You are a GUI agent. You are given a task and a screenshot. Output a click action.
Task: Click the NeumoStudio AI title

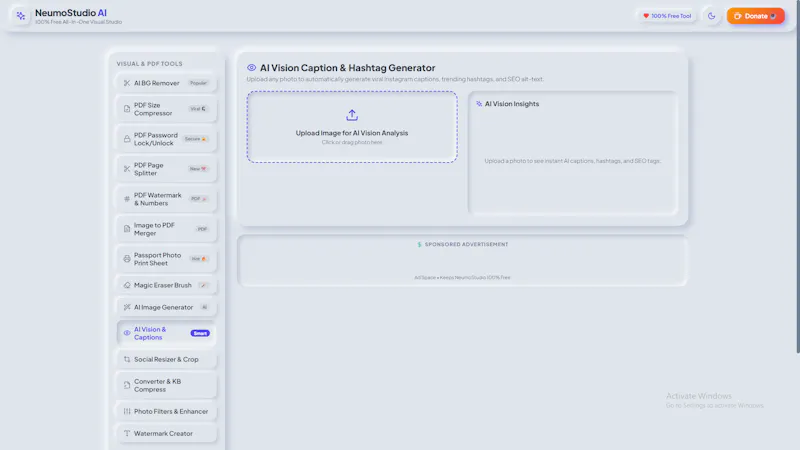71,13
